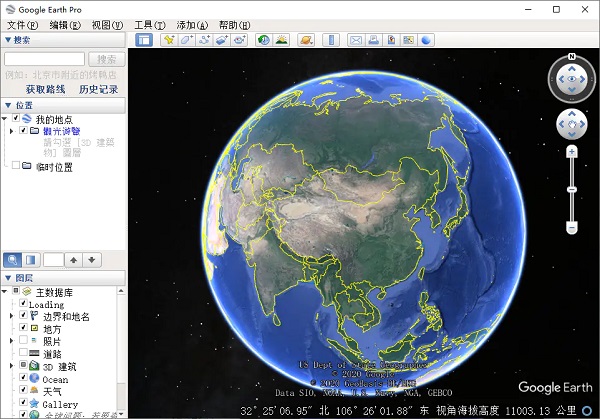Collapse the 位置 panel header

[x=64, y=105]
